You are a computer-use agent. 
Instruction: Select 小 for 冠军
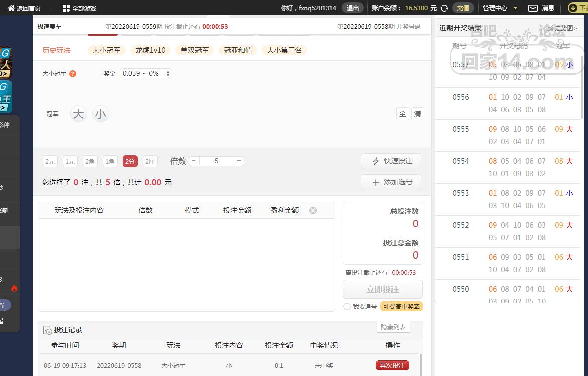click(x=100, y=114)
